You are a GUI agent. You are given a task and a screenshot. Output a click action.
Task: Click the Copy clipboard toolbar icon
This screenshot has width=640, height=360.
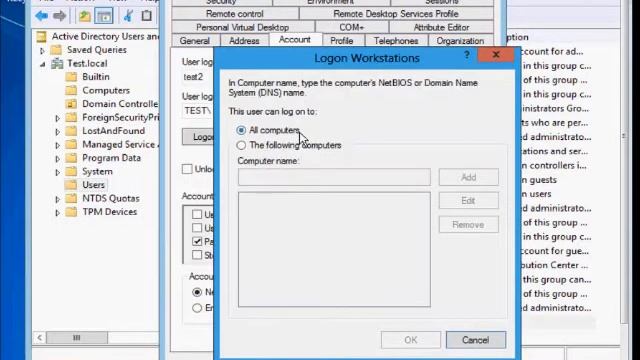click(x=147, y=16)
